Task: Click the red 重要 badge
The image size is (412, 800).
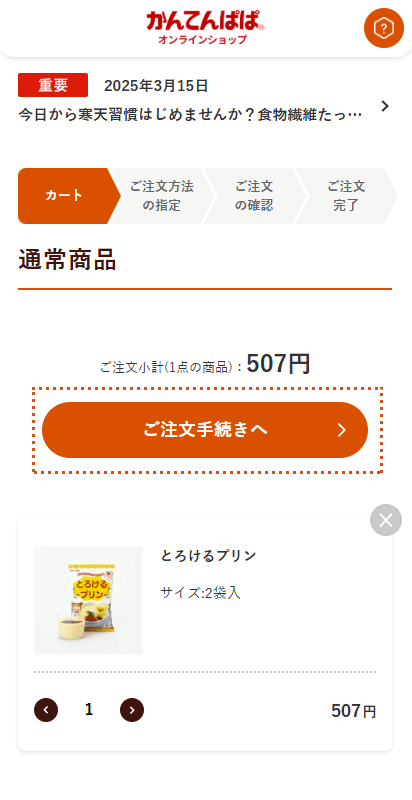Action: coord(53,85)
